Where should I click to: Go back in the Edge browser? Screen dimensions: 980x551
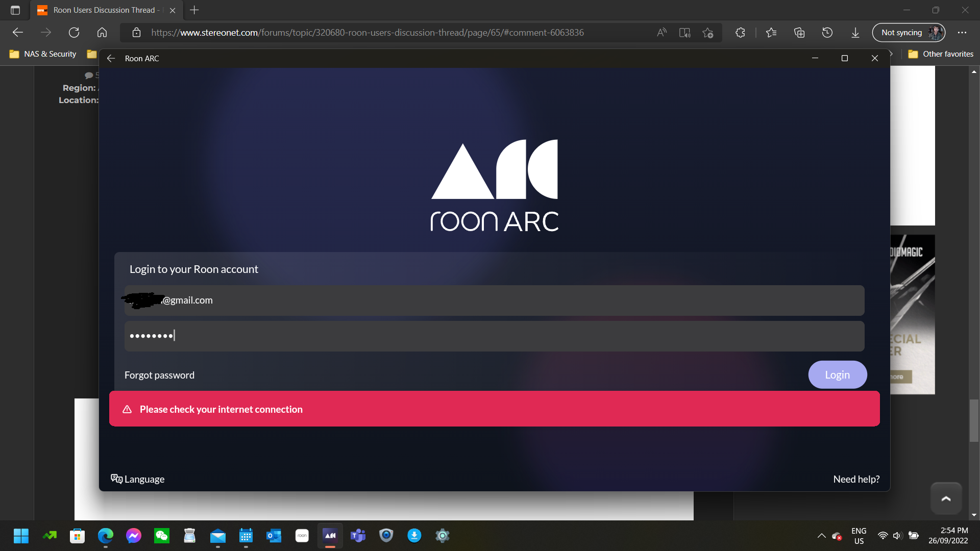pos(18,33)
